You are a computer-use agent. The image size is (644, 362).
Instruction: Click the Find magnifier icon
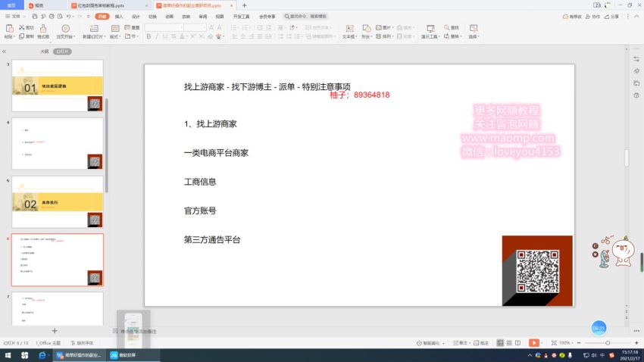(x=446, y=27)
